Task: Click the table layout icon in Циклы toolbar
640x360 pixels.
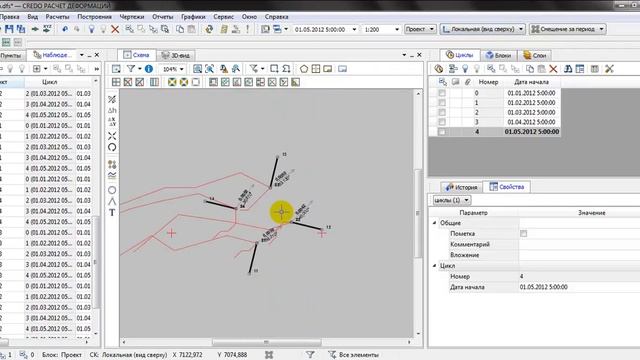Action: (580, 69)
